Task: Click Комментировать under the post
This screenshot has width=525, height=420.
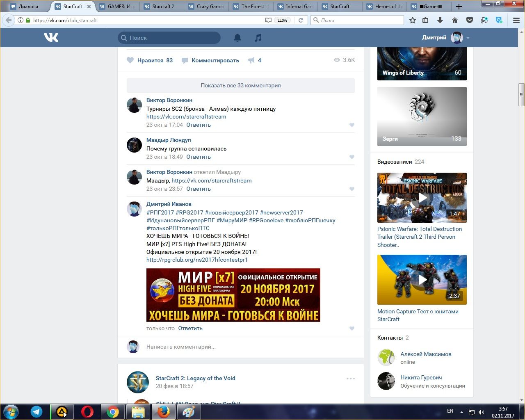Action: (x=210, y=60)
